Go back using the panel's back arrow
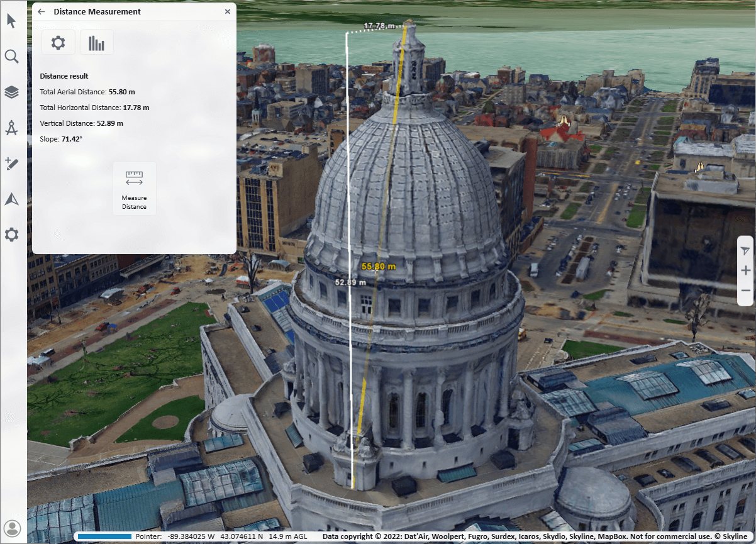 coord(42,12)
